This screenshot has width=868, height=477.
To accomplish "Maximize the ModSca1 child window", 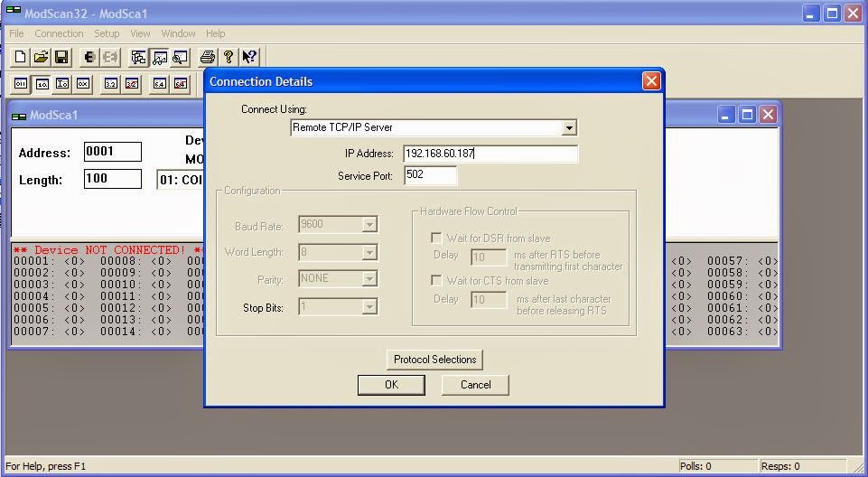I will pyautogui.click(x=747, y=115).
